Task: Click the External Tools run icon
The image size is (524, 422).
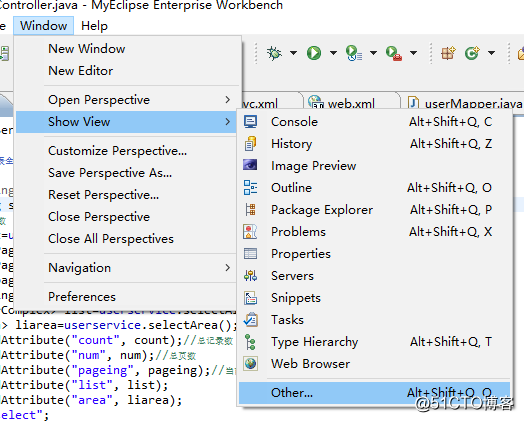Action: tap(394, 53)
